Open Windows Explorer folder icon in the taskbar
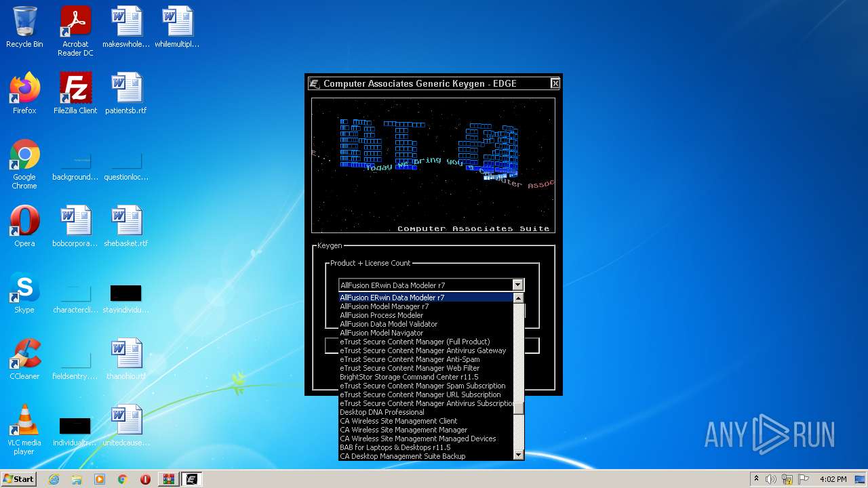 tap(77, 479)
